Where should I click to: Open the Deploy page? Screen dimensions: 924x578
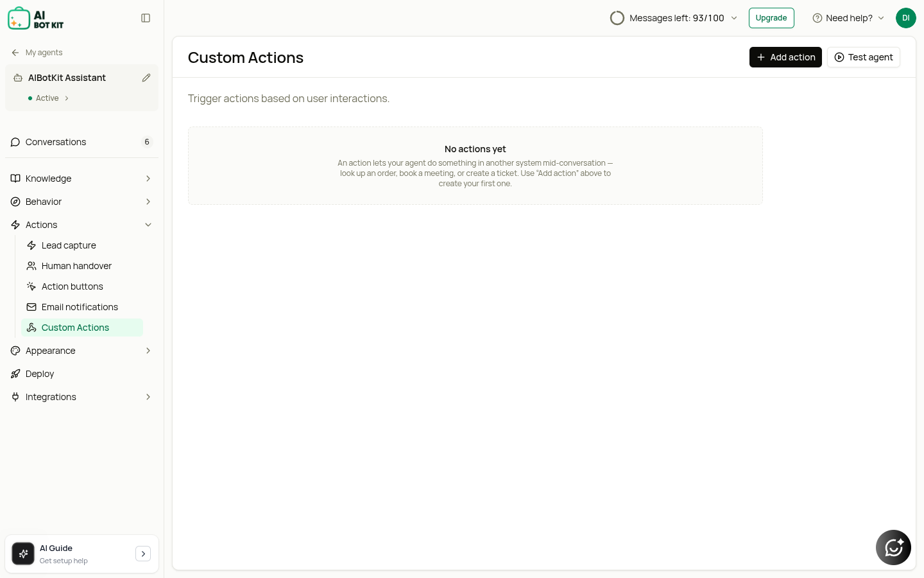pos(81,374)
